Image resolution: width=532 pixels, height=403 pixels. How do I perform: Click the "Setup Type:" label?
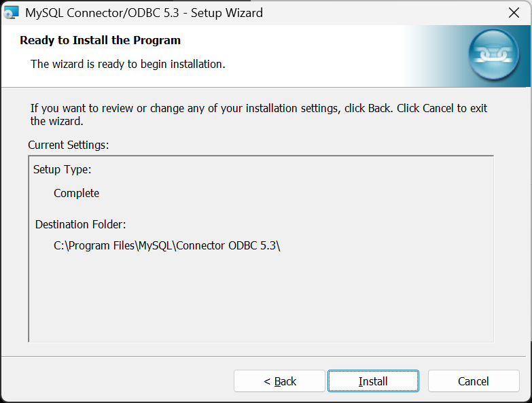click(62, 169)
